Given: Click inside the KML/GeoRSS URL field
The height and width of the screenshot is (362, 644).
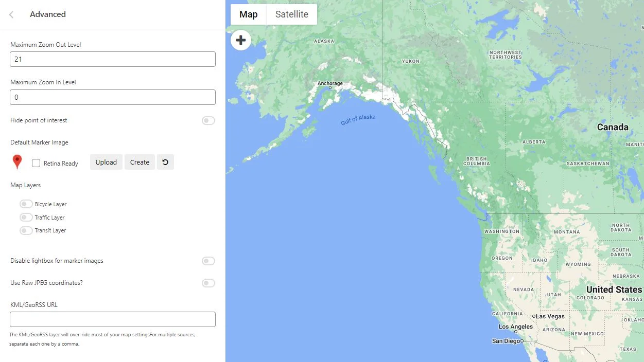Looking at the screenshot, I should click(112, 319).
